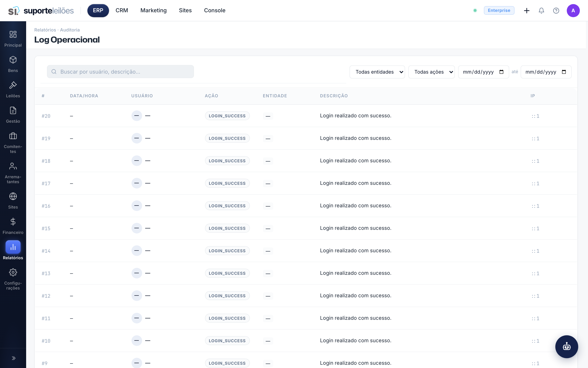588x368 pixels.
Task: Select log entry #10
Action: coord(306,341)
